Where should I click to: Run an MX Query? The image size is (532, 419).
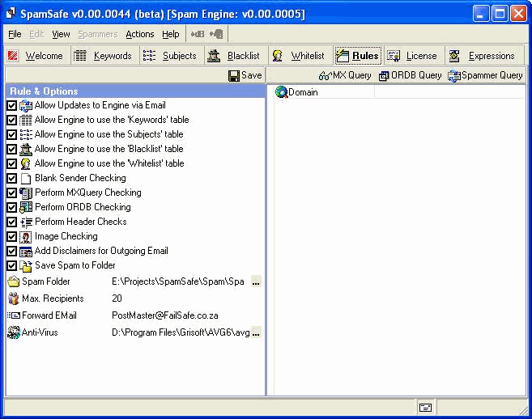(x=345, y=75)
